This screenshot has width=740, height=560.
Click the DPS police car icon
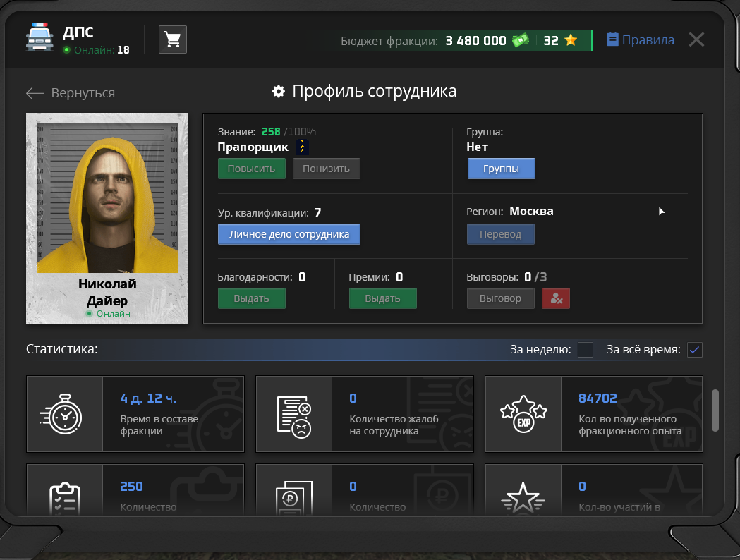pos(40,38)
